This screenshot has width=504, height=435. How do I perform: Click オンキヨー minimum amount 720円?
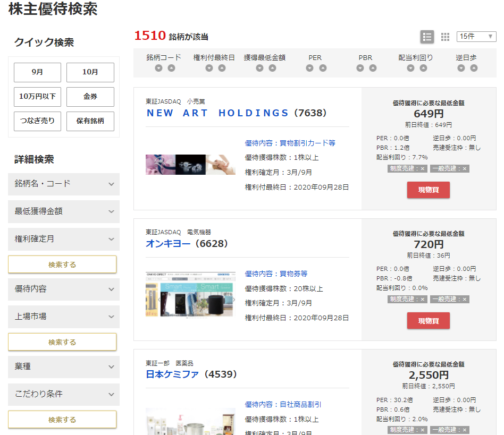point(429,244)
